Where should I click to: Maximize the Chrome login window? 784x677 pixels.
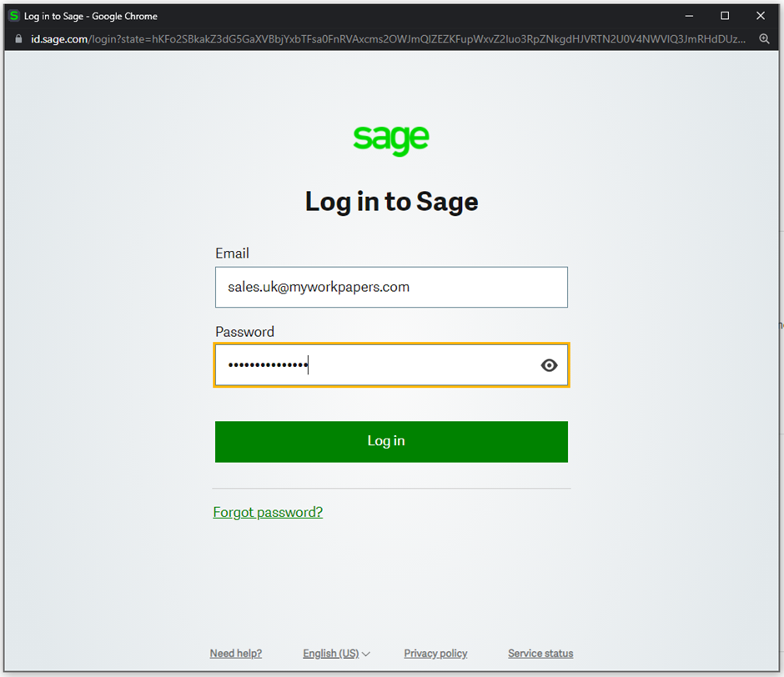725,16
